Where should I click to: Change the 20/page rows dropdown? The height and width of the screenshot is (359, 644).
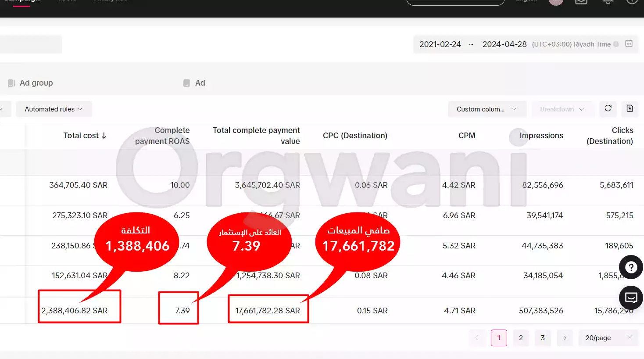(x=608, y=337)
